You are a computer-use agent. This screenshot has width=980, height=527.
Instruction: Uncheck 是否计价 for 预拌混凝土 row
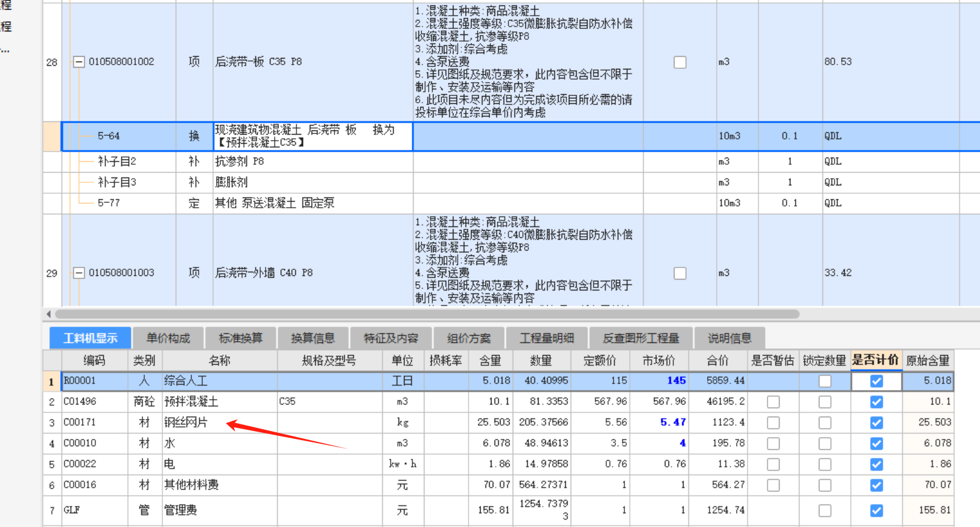[877, 402]
